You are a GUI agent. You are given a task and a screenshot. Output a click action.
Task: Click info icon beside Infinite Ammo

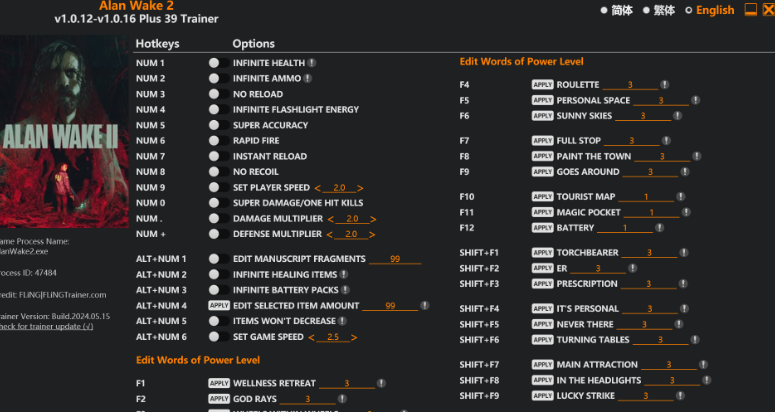point(308,78)
